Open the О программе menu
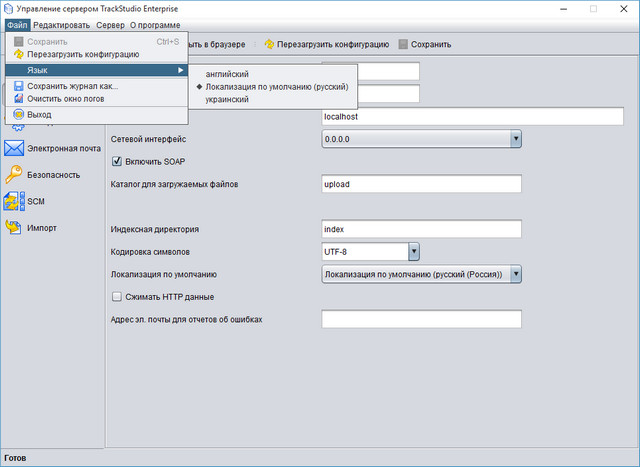Screen dimensions: 640x467 pos(155,24)
